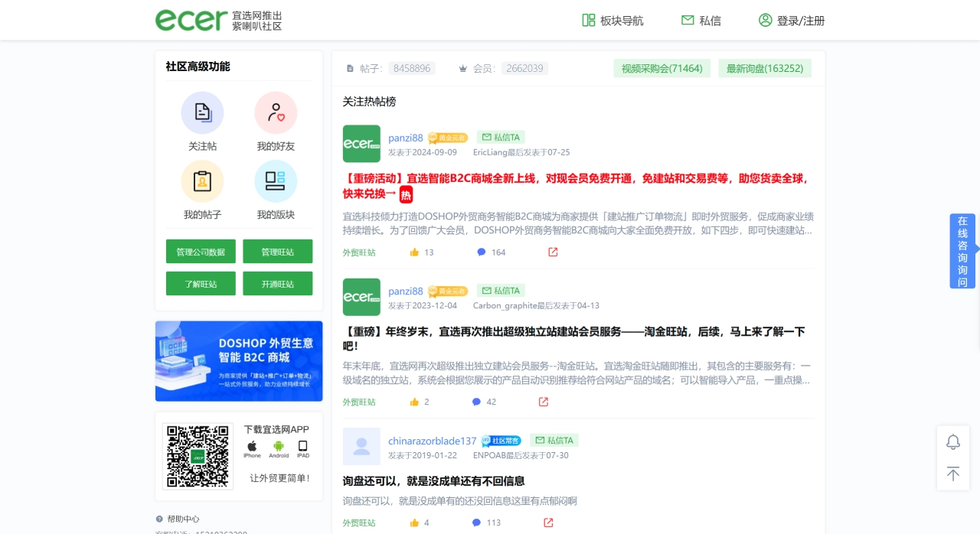
Task: Click 外贸旺站 tag on 询盘还可以 post
Action: click(x=359, y=523)
